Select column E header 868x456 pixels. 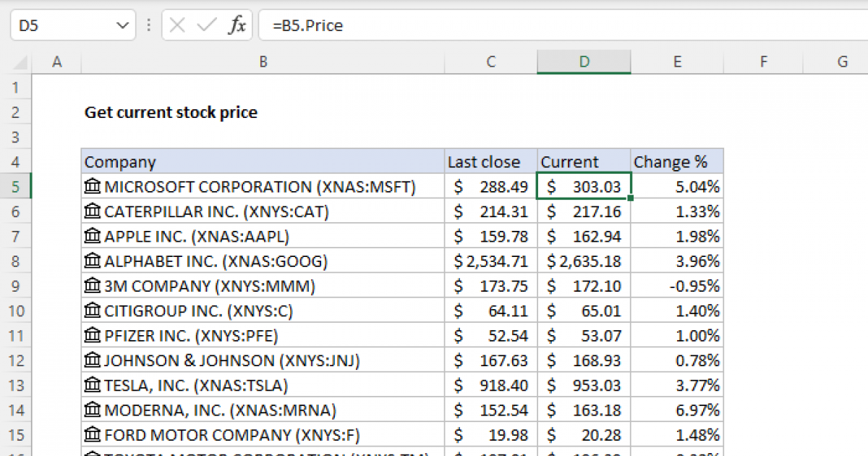pyautogui.click(x=677, y=62)
